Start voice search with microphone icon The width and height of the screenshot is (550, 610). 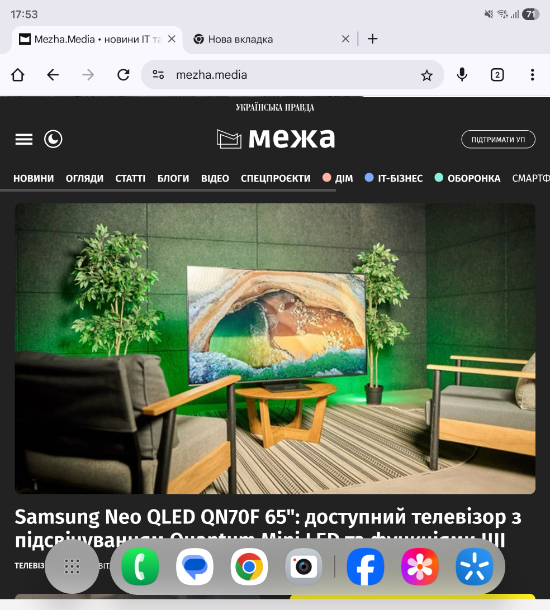(462, 75)
